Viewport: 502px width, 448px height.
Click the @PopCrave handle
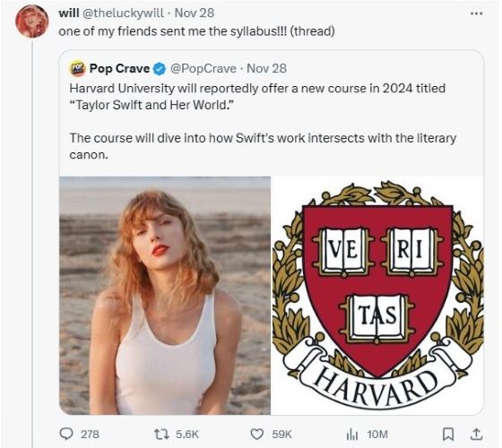tap(203, 68)
